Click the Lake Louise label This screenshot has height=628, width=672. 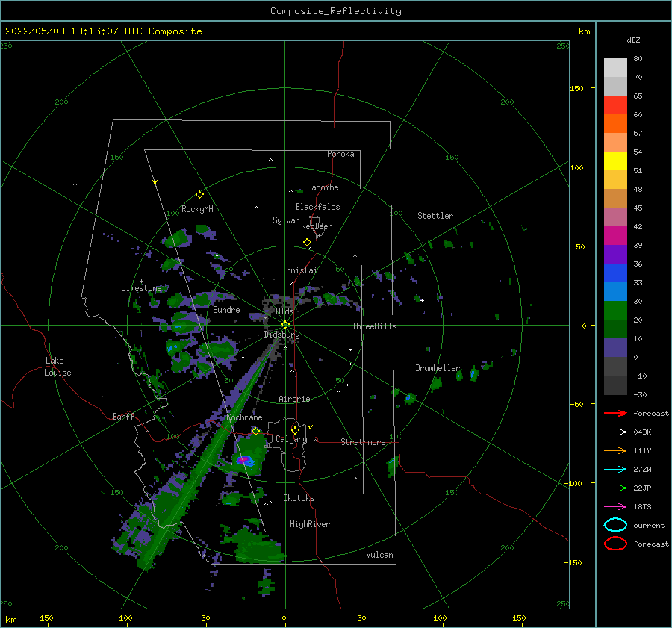tap(57, 367)
